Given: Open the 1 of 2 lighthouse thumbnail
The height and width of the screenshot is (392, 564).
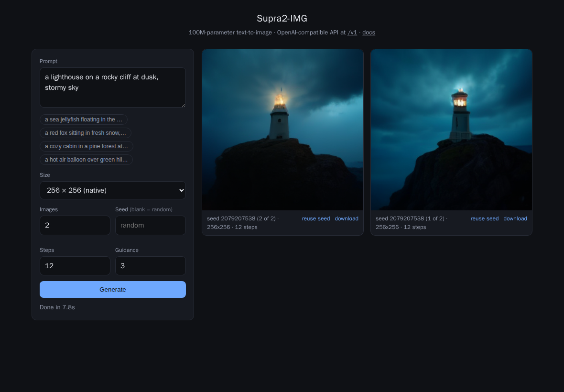Looking at the screenshot, I should [451, 130].
